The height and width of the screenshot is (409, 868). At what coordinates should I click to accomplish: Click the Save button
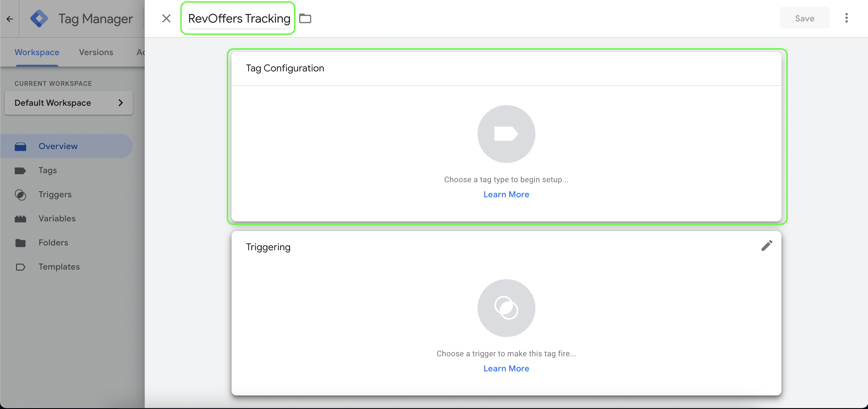[805, 18]
